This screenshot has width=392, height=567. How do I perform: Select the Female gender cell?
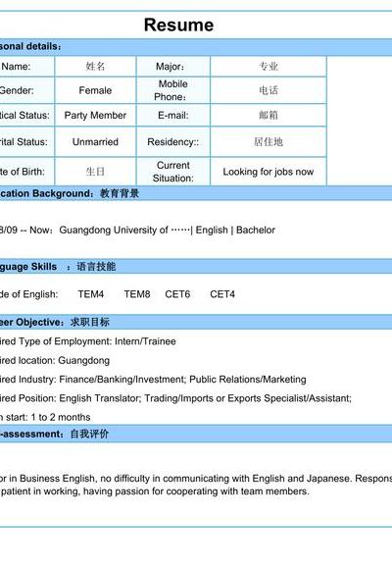coord(95,90)
